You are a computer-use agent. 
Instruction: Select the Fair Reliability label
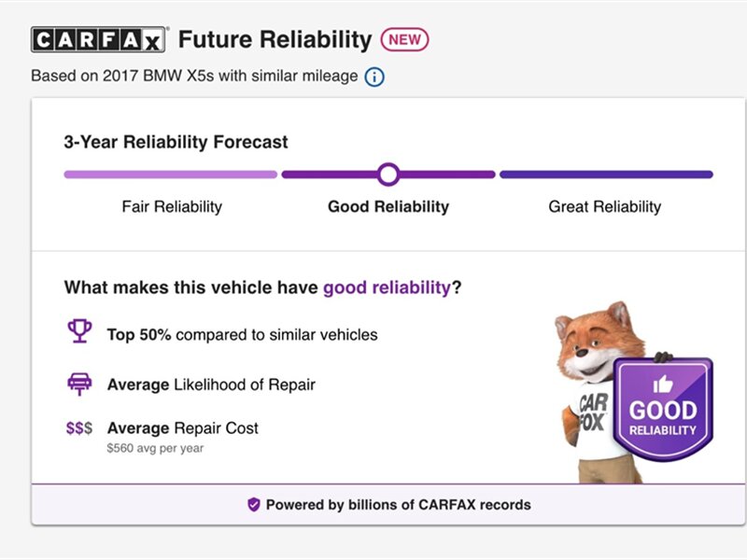[x=172, y=207]
